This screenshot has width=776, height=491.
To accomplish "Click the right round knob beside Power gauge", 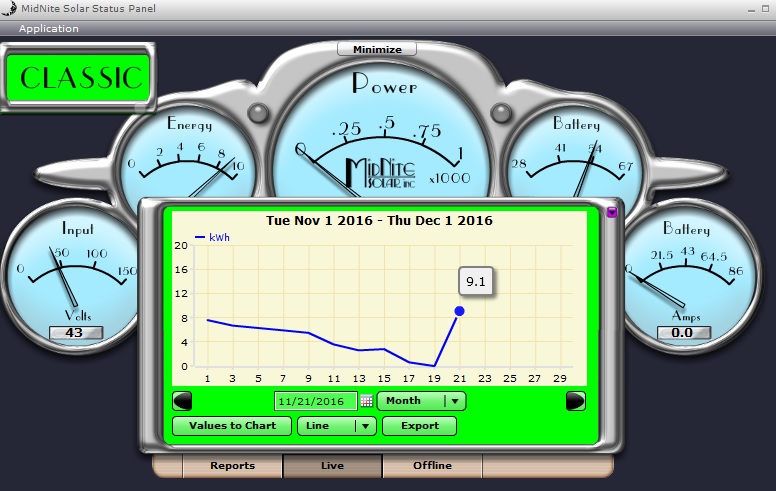I will point(501,113).
